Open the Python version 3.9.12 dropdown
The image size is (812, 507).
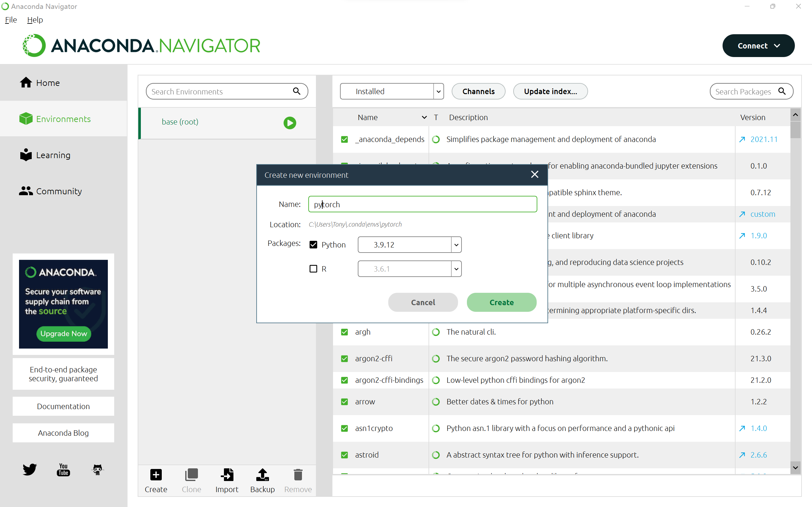[456, 244]
